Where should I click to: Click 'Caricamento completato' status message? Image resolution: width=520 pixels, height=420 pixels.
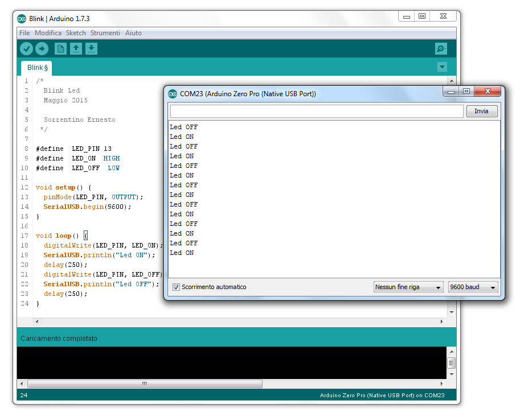[x=59, y=339]
